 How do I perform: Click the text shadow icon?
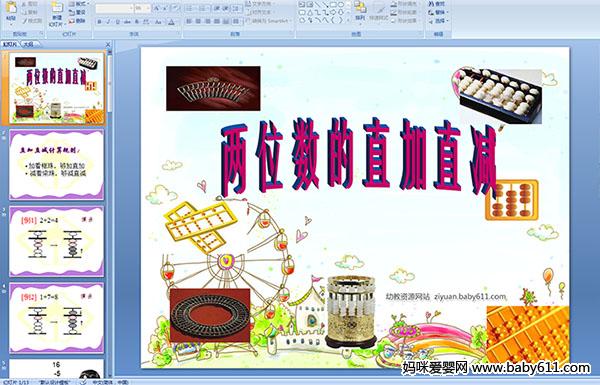click(x=137, y=22)
